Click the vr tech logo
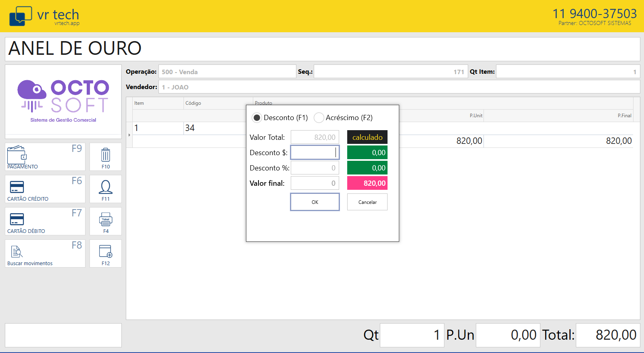Viewport: 644px width, 353px height. pos(44,16)
